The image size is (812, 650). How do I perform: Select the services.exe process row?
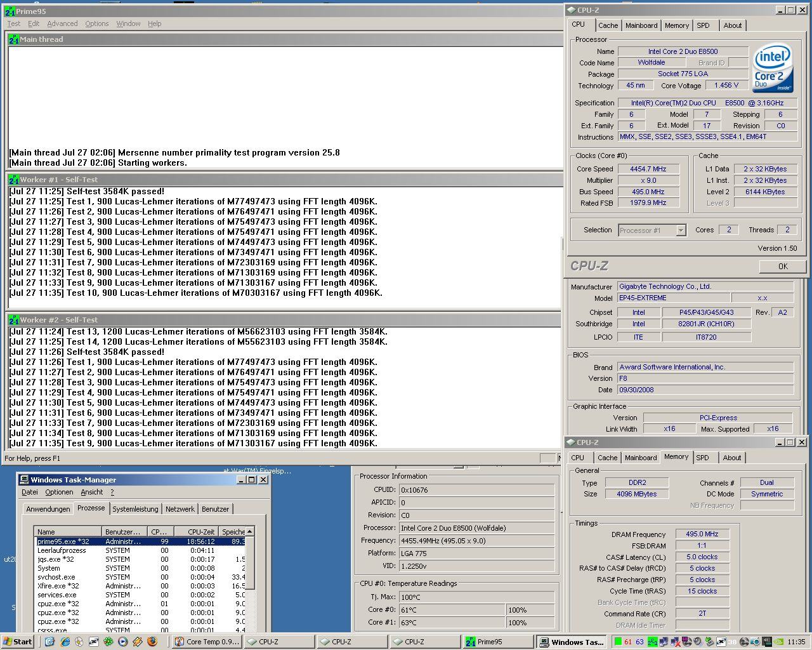(140, 595)
